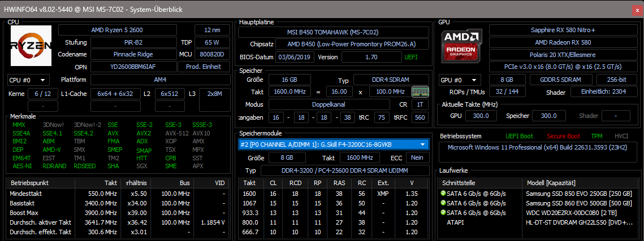Click the green UEFI label
This screenshot has width=644, height=241.
tap(411, 57)
